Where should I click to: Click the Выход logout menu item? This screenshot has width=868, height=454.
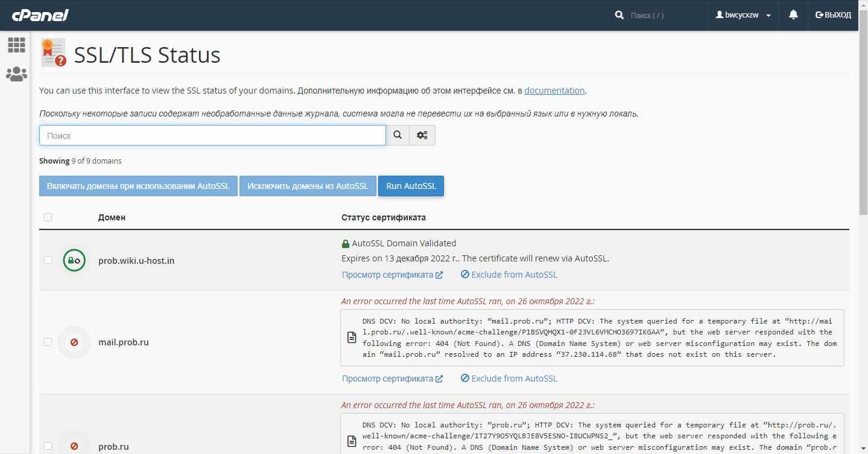point(833,15)
